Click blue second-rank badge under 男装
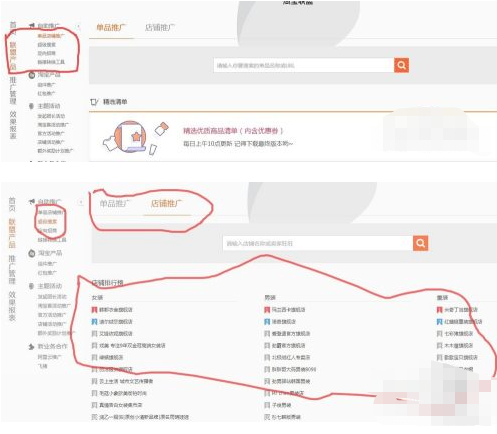Image resolution: width=497 pixels, height=434 pixels. point(267,322)
